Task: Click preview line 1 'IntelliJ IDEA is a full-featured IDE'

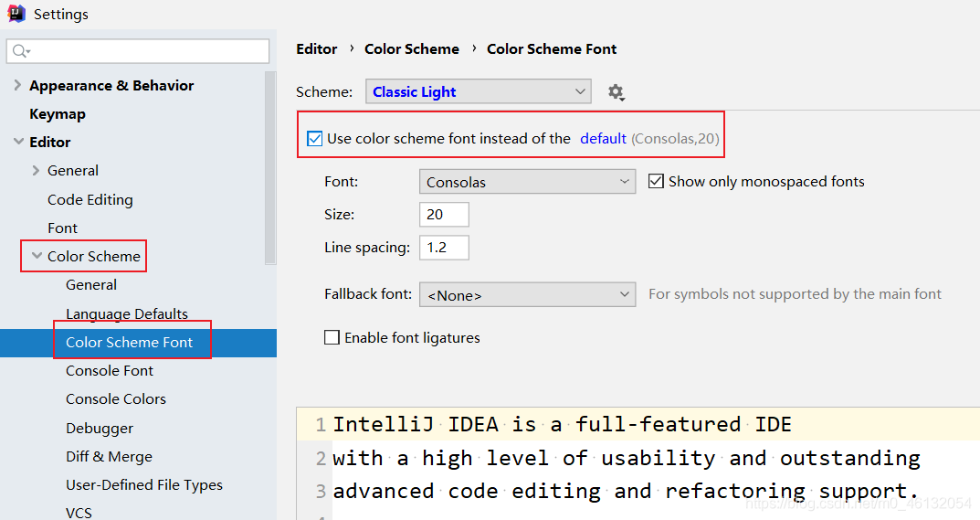Action: pos(562,424)
